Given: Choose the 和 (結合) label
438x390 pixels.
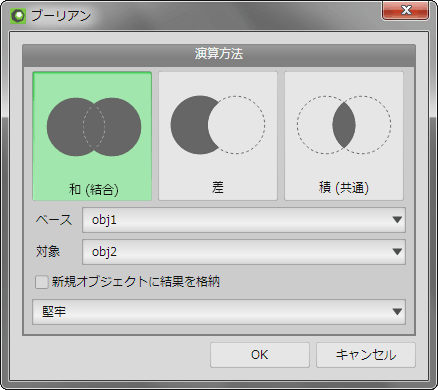Looking at the screenshot, I should [94, 190].
